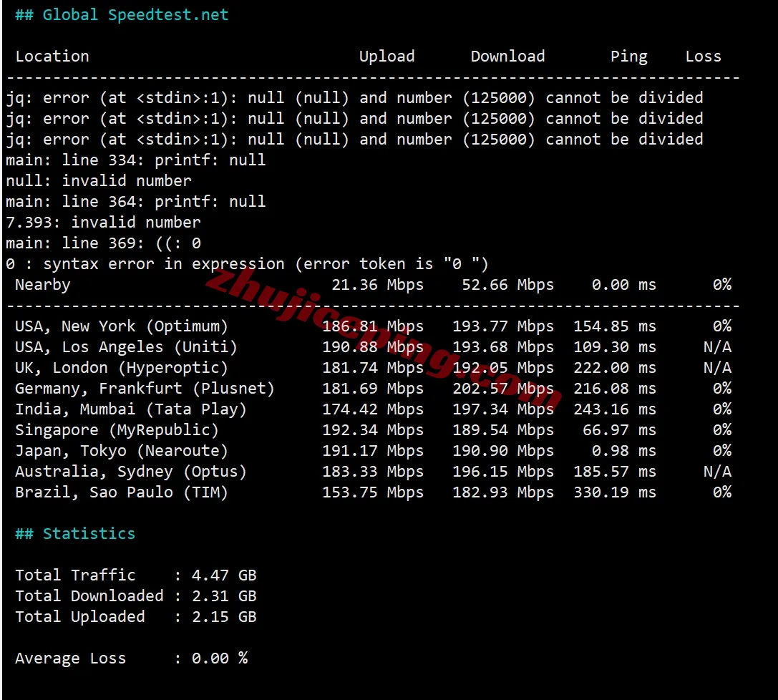The image size is (778, 700).
Task: Click the Statistics section heading
Action: (x=74, y=533)
